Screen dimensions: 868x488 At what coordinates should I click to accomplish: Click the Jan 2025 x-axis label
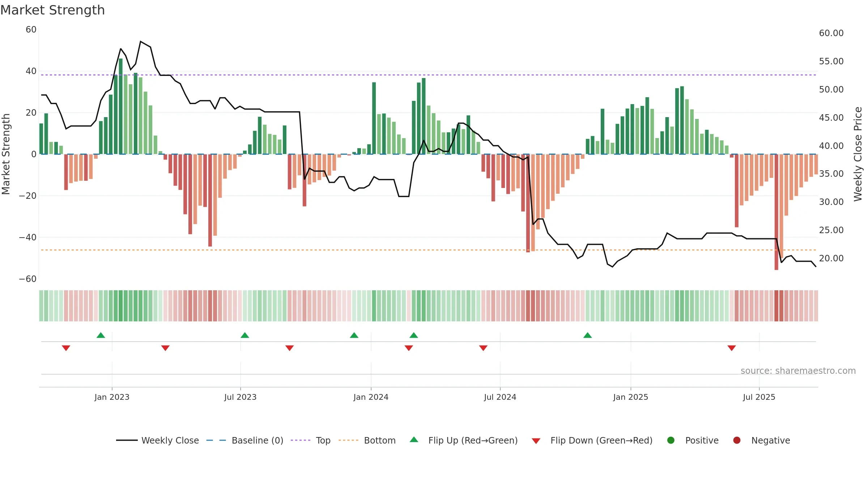[631, 397]
